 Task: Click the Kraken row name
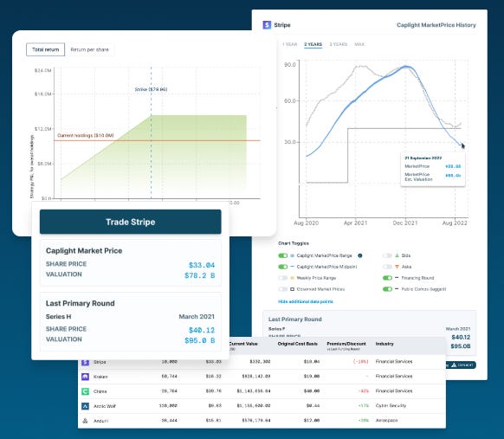[x=100, y=377]
